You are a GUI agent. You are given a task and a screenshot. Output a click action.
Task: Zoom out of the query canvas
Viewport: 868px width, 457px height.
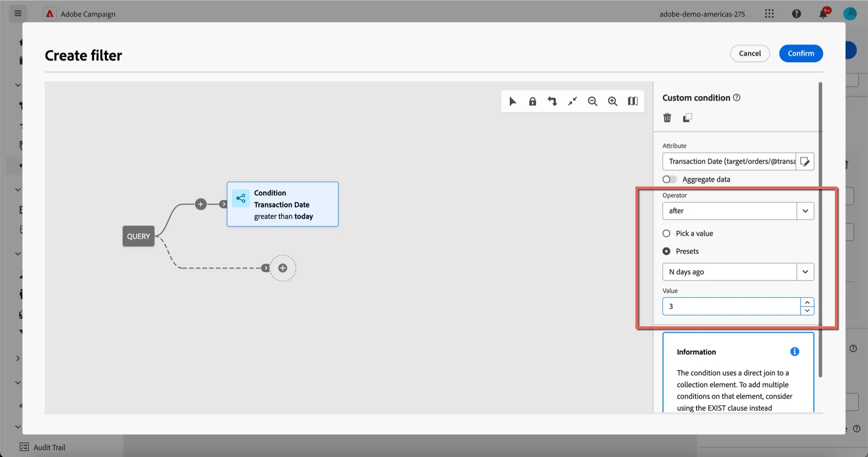(x=593, y=102)
